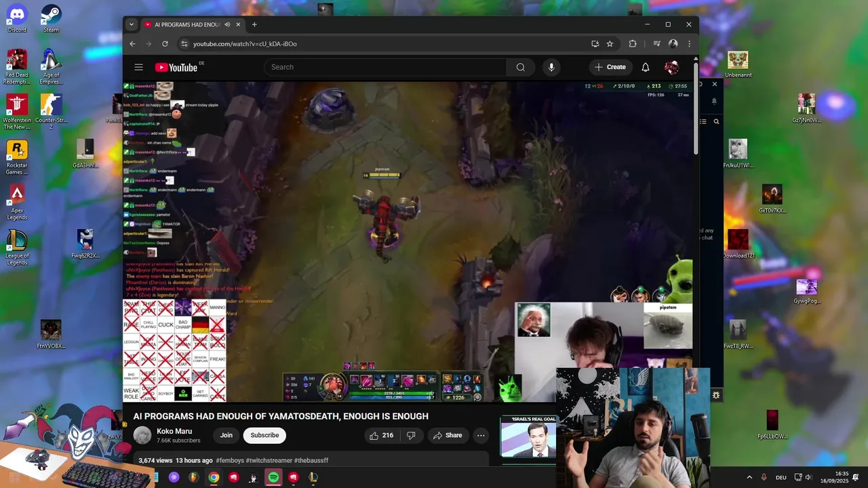868x488 pixels.
Task: Focus the YouTube Search field
Action: click(384, 67)
